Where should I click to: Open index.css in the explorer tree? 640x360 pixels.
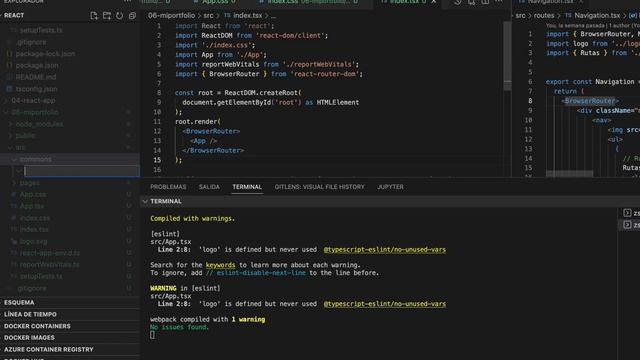(x=35, y=218)
